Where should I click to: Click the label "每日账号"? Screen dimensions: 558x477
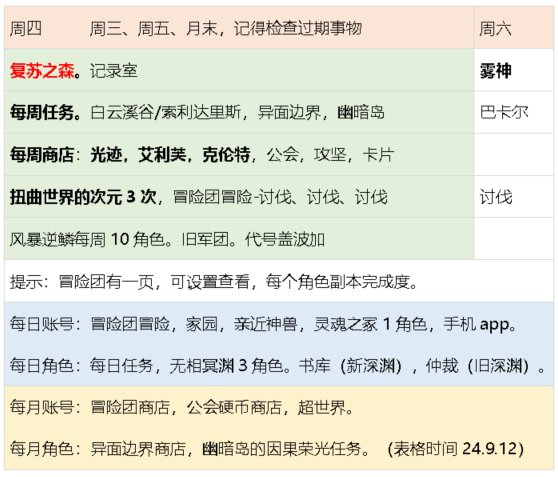pyautogui.click(x=42, y=324)
